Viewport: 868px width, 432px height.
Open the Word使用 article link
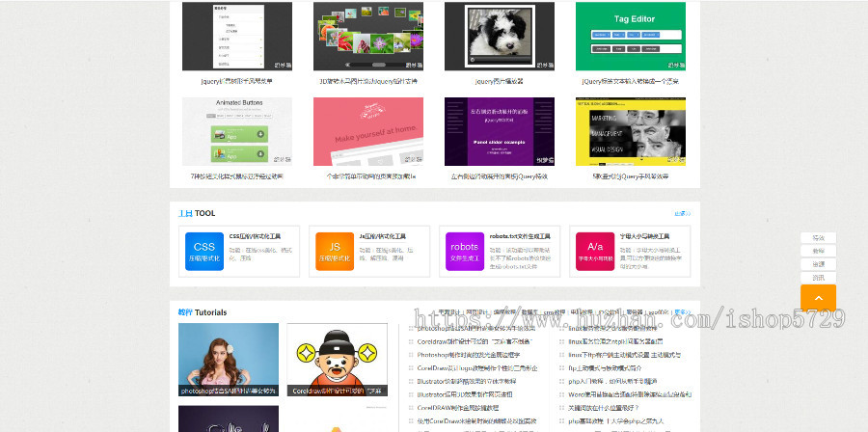(630, 394)
